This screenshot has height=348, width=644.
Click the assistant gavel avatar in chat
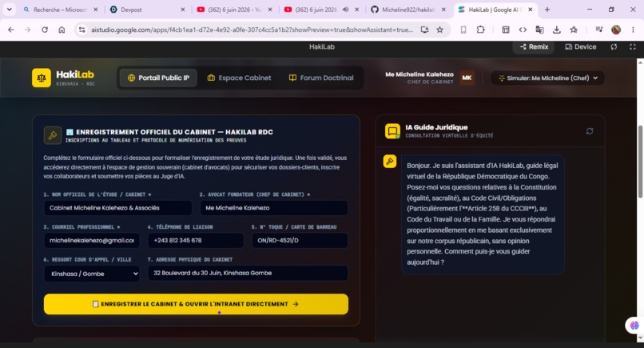tap(390, 162)
